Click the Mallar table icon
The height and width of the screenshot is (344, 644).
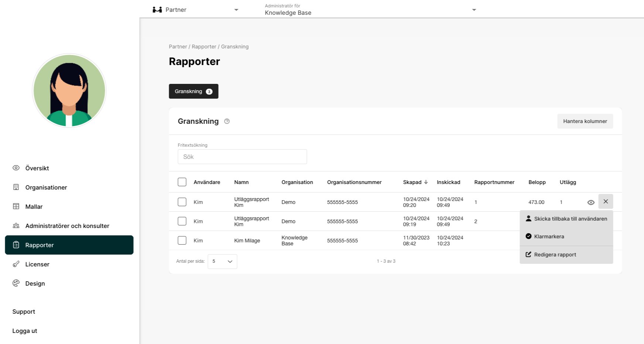[x=16, y=206]
